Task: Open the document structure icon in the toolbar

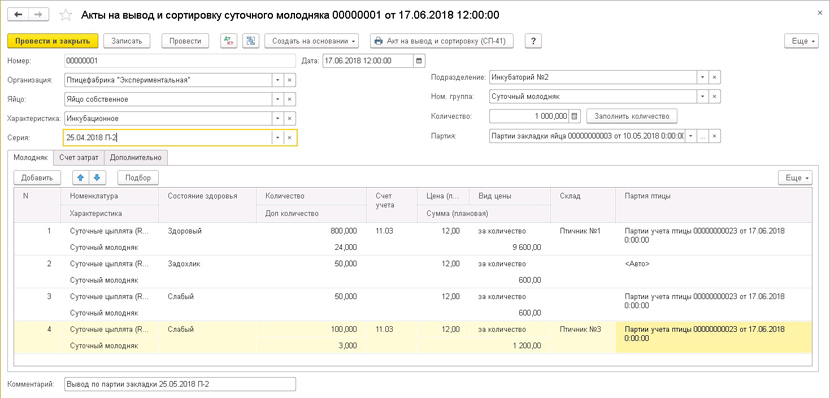Action: pos(250,41)
